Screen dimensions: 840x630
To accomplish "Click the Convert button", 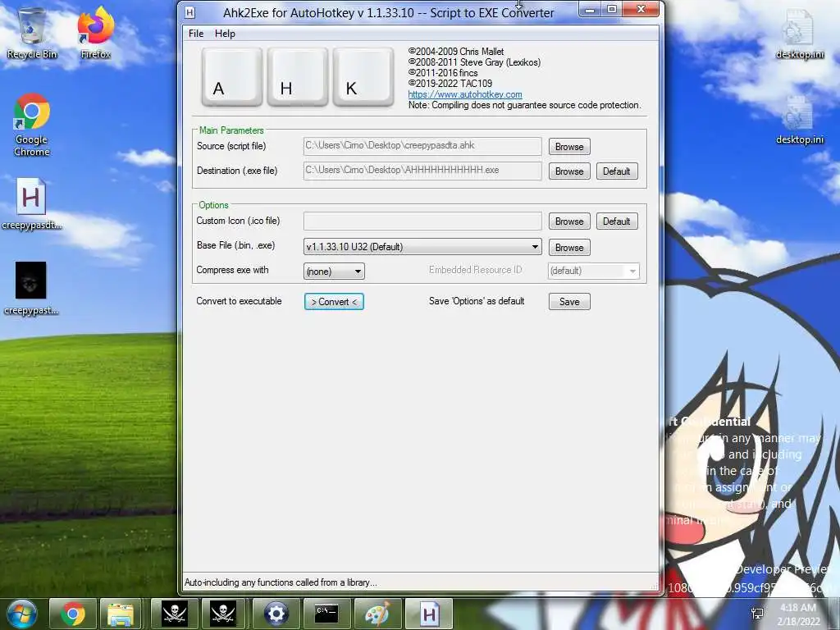I will coord(334,302).
